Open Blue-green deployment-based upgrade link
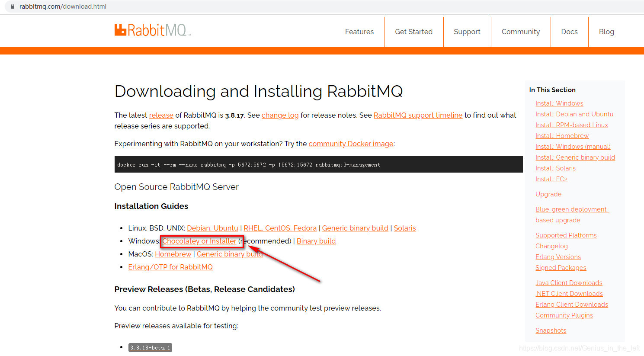Viewport: 644px width, 356px height. click(x=572, y=215)
